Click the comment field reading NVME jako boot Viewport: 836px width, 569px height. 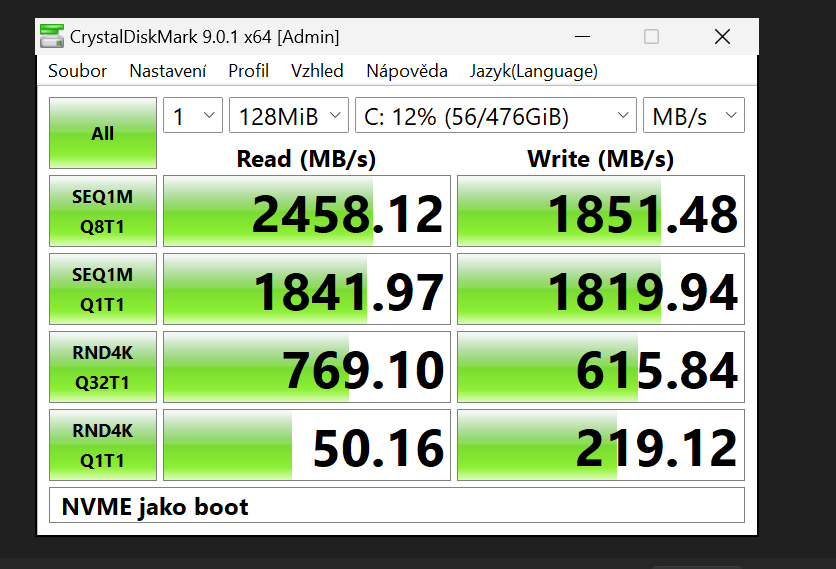396,506
